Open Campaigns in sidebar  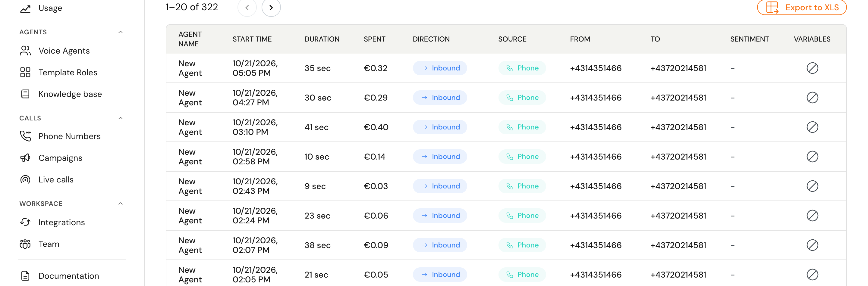tap(60, 158)
